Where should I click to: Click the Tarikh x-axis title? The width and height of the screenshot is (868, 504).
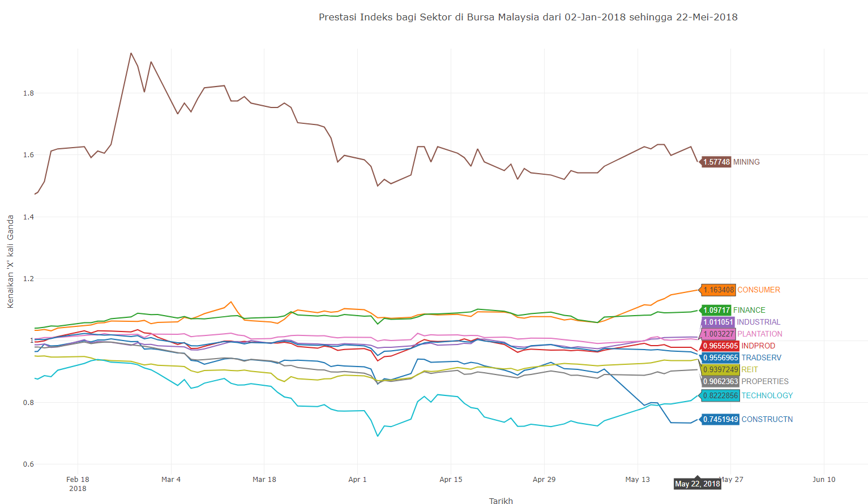[501, 501]
